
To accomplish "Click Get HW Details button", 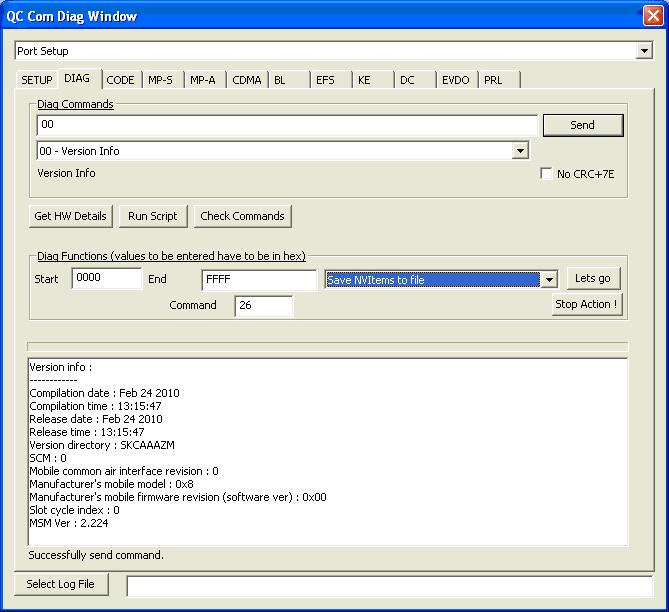I will click(70, 216).
